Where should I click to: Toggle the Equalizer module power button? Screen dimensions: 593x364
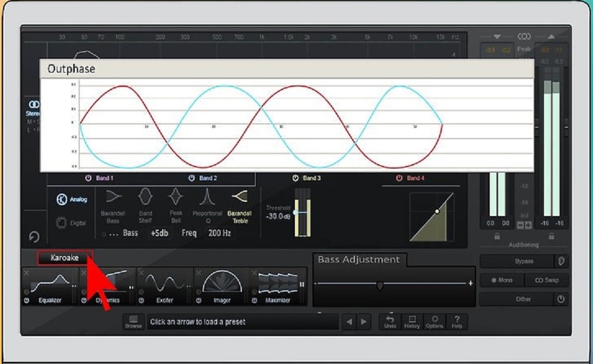(26, 301)
